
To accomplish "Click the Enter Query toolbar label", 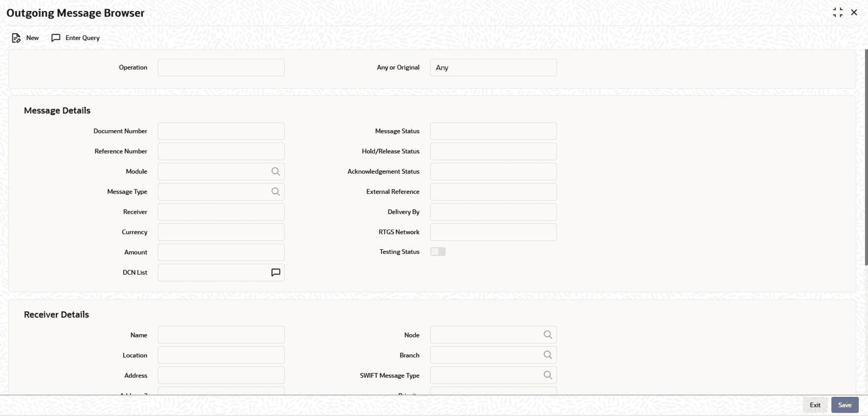I will tap(82, 38).
